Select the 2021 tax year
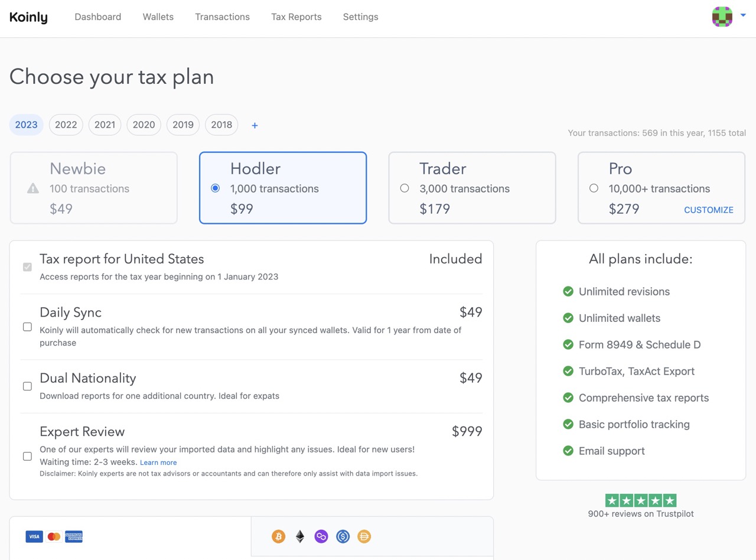This screenshot has width=756, height=560. (x=105, y=125)
